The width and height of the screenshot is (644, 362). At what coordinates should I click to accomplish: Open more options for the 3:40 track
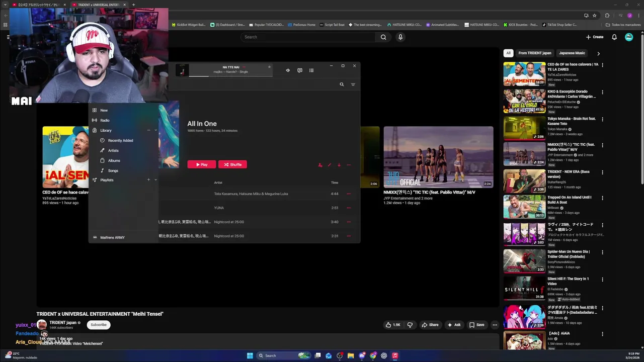tap(349, 222)
